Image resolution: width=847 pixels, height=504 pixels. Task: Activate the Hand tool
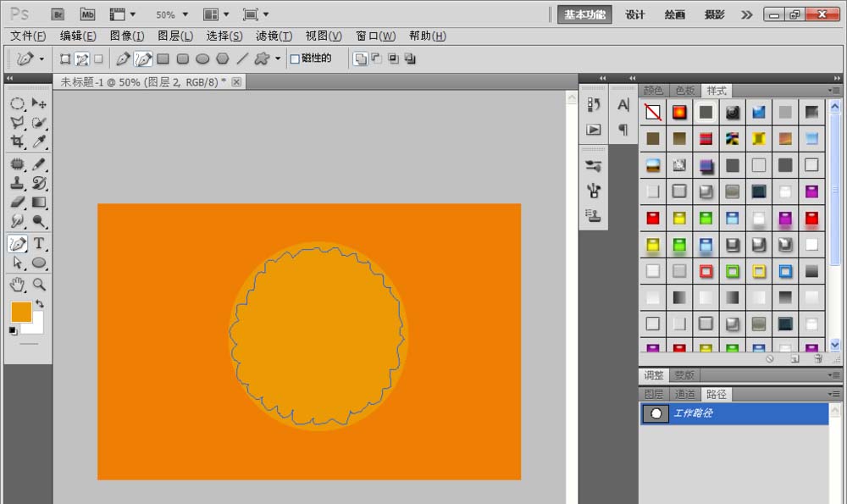[x=17, y=284]
